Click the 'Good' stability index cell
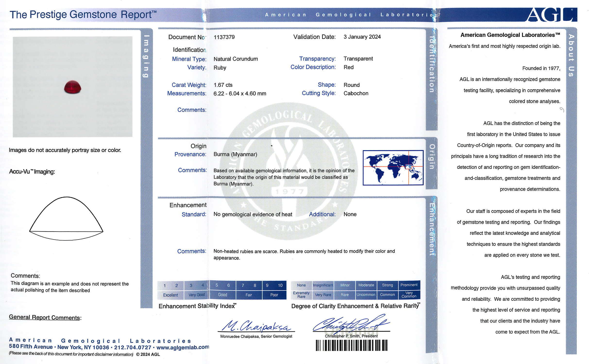The width and height of the screenshot is (589, 364). 223,295
